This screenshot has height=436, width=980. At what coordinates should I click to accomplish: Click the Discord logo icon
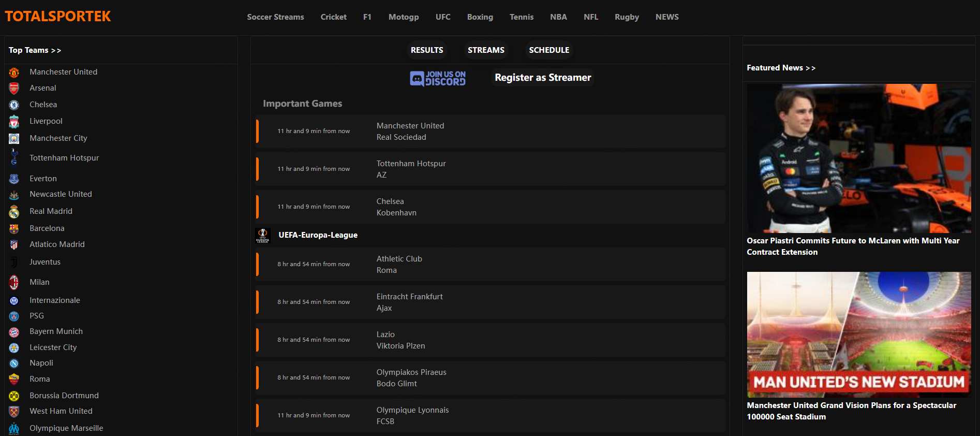(x=417, y=78)
